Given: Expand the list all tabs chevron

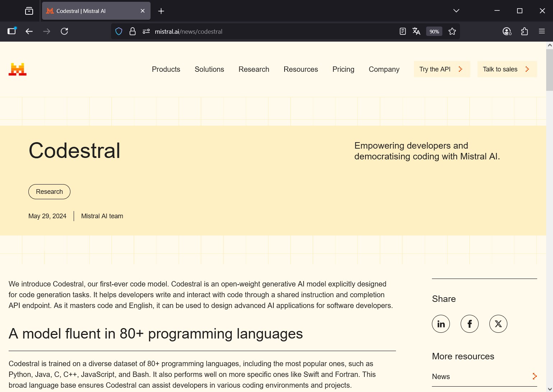Looking at the screenshot, I should click(456, 11).
